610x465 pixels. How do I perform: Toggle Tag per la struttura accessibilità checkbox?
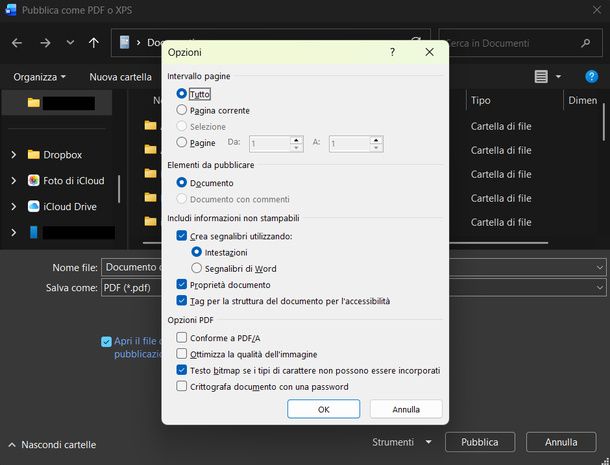[x=181, y=301]
